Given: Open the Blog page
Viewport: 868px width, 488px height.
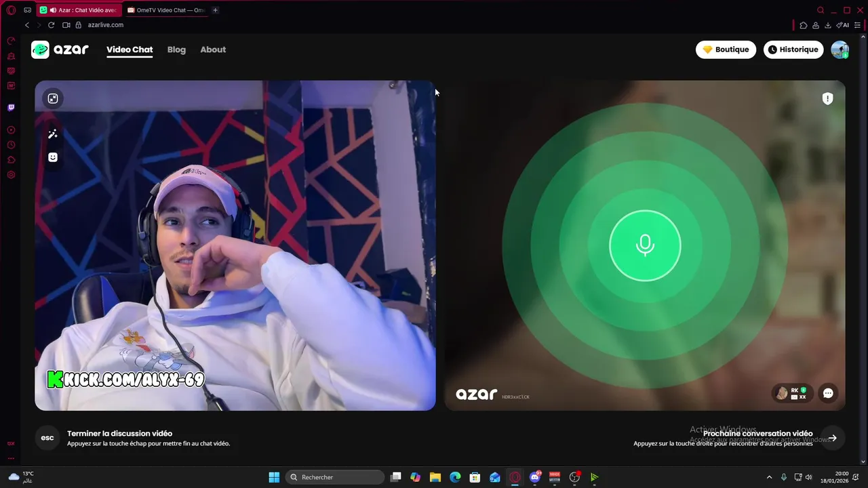Looking at the screenshot, I should click(176, 49).
